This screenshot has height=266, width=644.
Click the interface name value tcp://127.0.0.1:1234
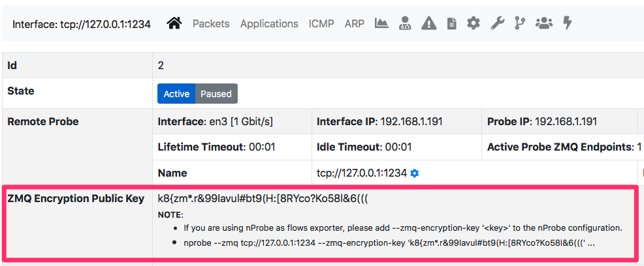(x=361, y=173)
